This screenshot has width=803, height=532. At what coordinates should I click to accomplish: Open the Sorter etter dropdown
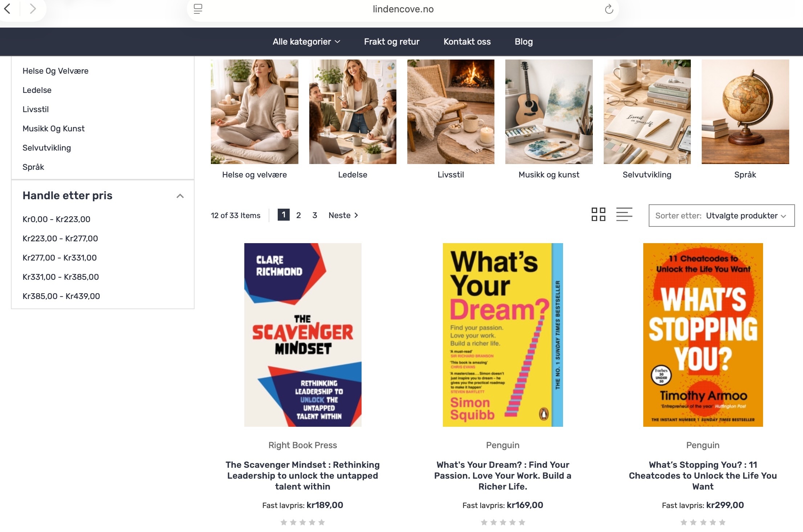pyautogui.click(x=721, y=216)
